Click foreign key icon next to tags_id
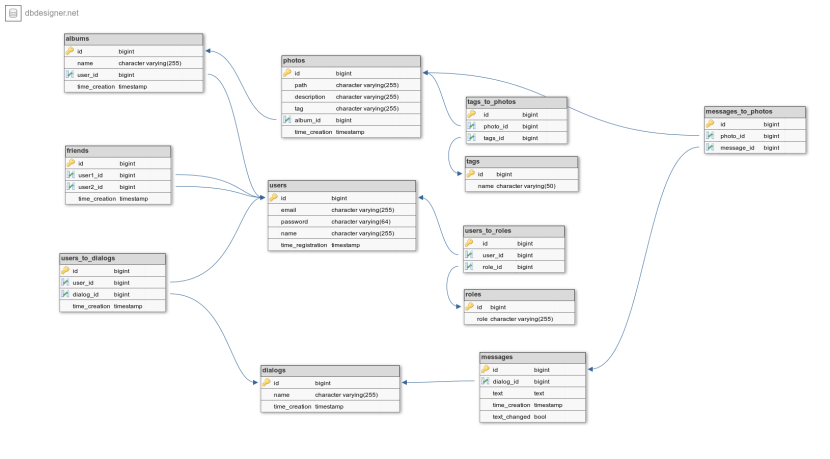Viewport: 830px width, 459px height. (x=472, y=138)
